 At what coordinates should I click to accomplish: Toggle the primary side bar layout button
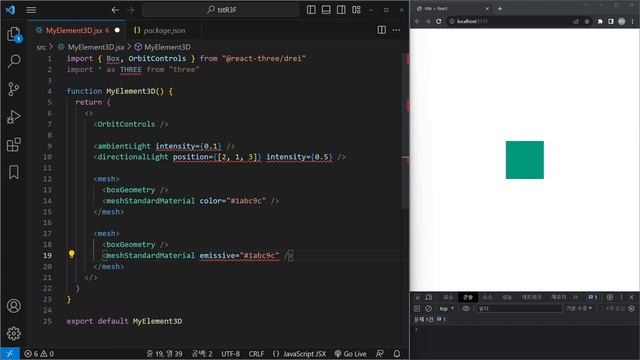(311, 9)
